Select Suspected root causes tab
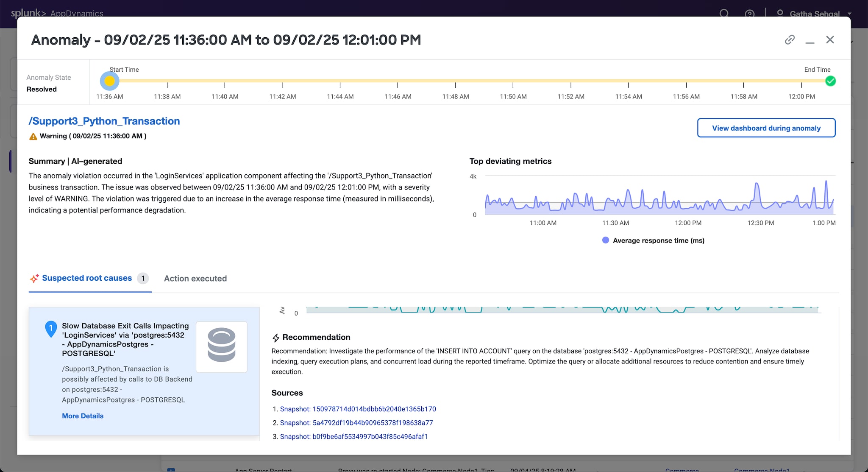 87,278
